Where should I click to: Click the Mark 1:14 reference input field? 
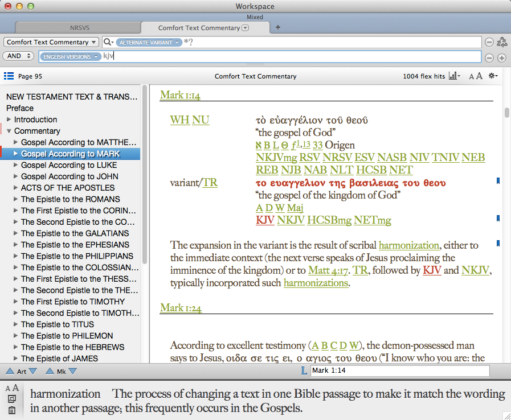point(400,370)
